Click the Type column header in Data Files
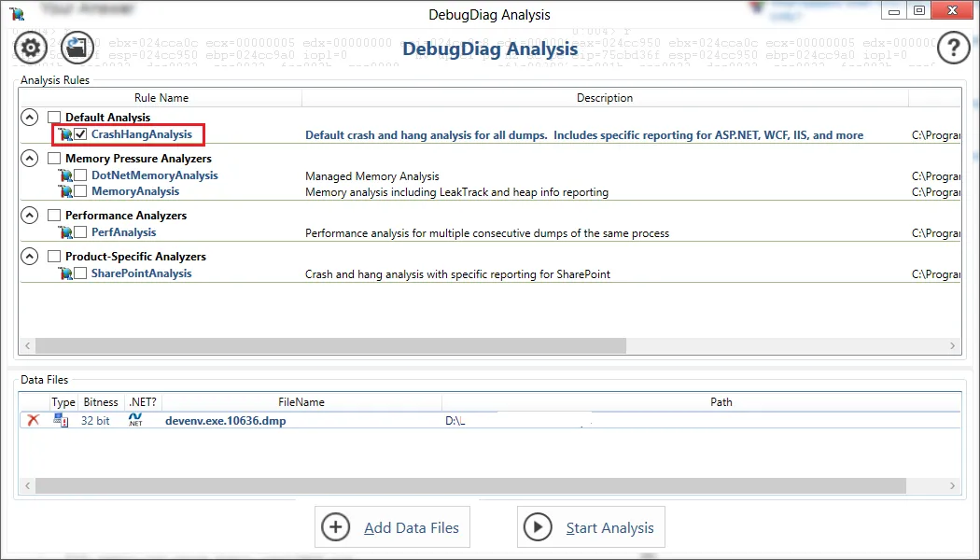This screenshot has height=560, width=980. click(x=63, y=402)
